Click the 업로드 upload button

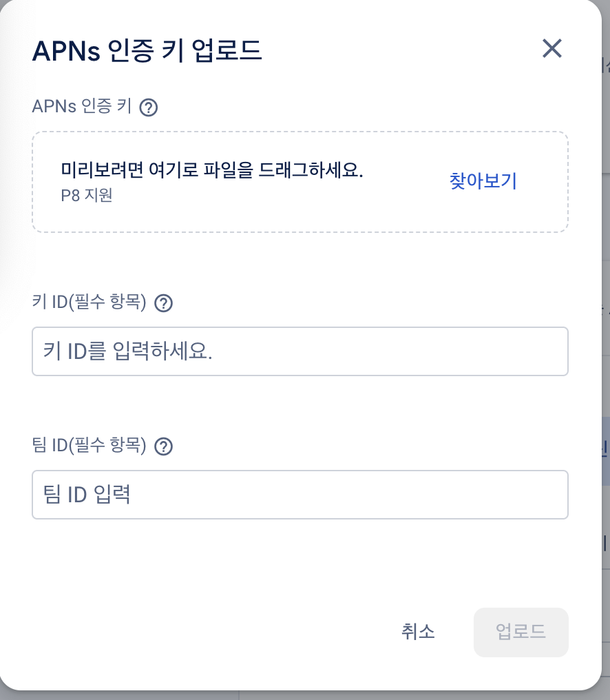(520, 632)
